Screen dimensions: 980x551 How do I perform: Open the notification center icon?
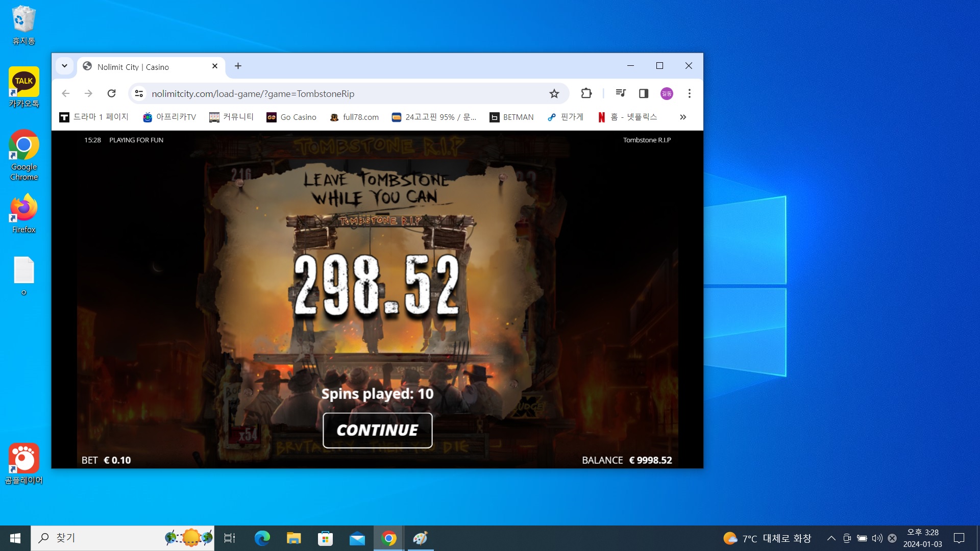(x=959, y=538)
